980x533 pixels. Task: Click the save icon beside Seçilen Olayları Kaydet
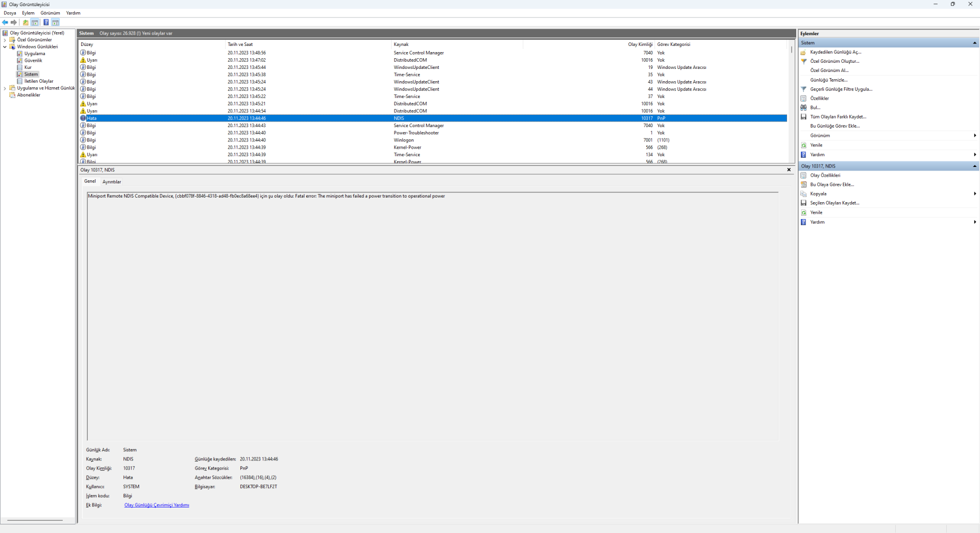click(x=803, y=203)
